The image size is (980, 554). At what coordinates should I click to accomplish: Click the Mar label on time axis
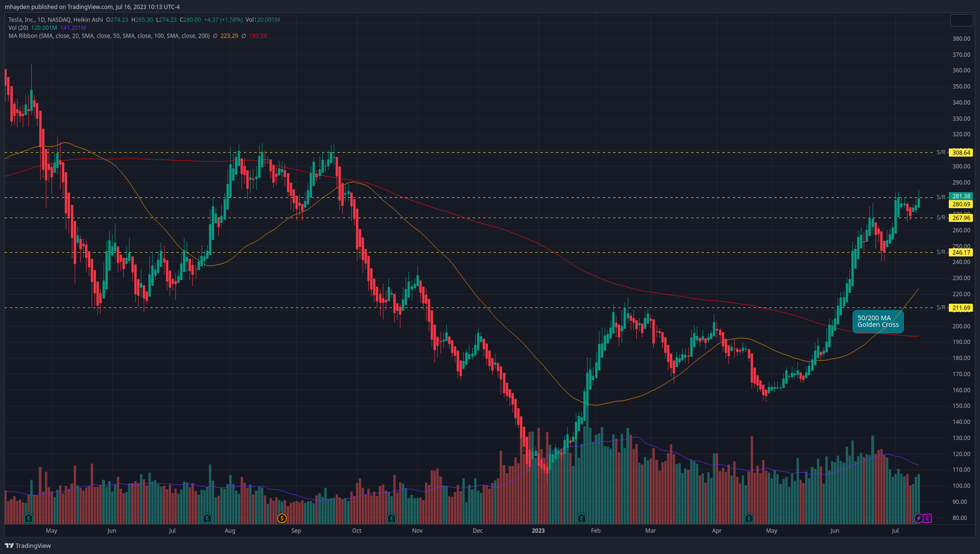pyautogui.click(x=650, y=530)
